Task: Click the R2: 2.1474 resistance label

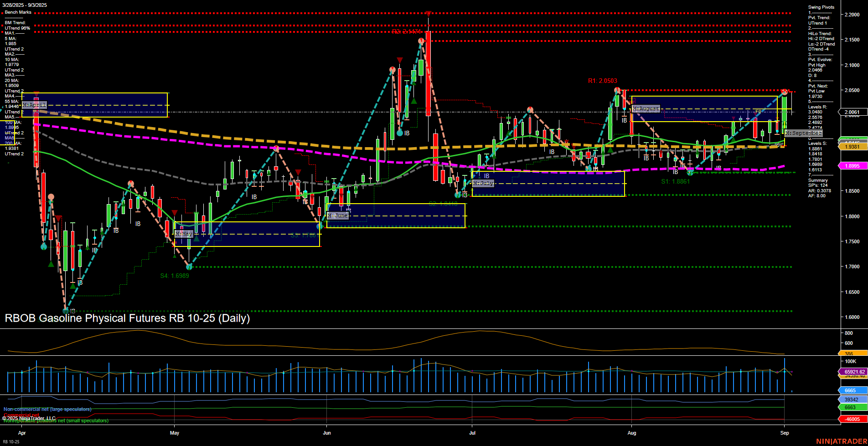Action: click(407, 32)
